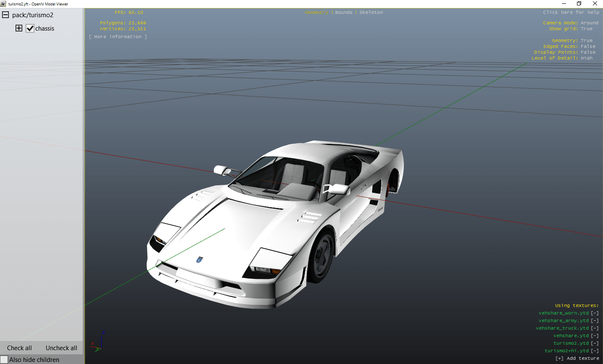Click the OpenIV app icon in title bar

coord(3,4)
